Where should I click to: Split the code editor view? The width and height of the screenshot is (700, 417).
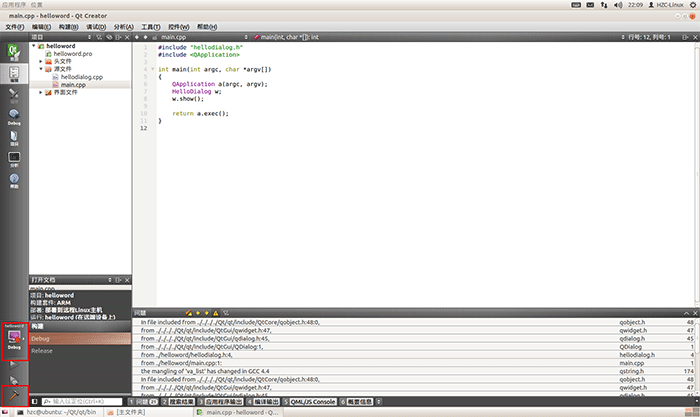pyautogui.click(x=685, y=37)
